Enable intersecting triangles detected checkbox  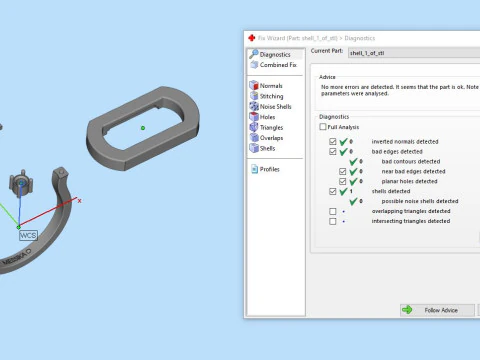click(333, 221)
